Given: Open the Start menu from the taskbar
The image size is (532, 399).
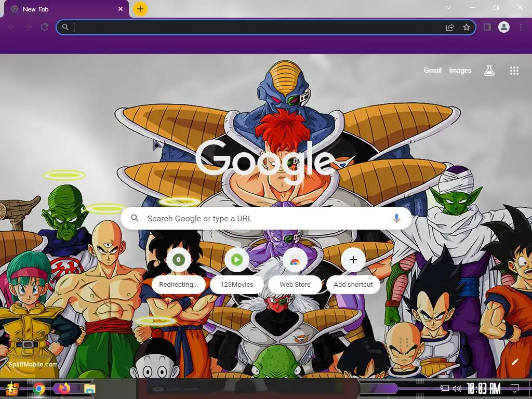Looking at the screenshot, I should (12, 389).
